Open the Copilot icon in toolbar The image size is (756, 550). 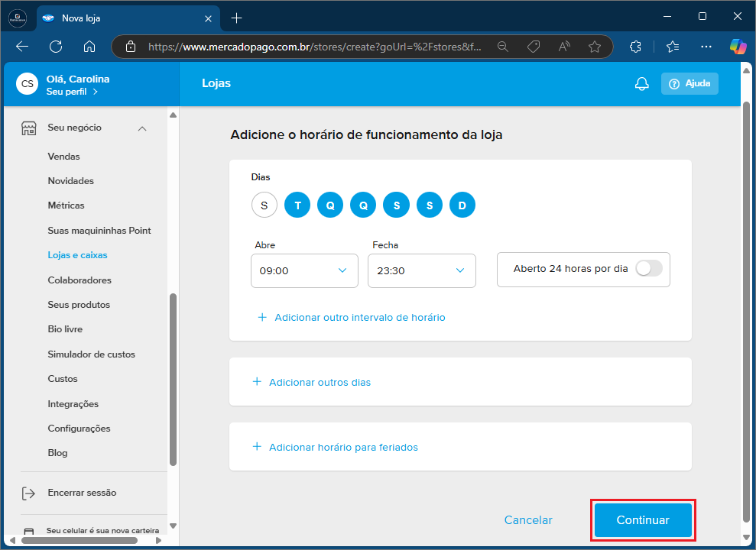tap(738, 47)
